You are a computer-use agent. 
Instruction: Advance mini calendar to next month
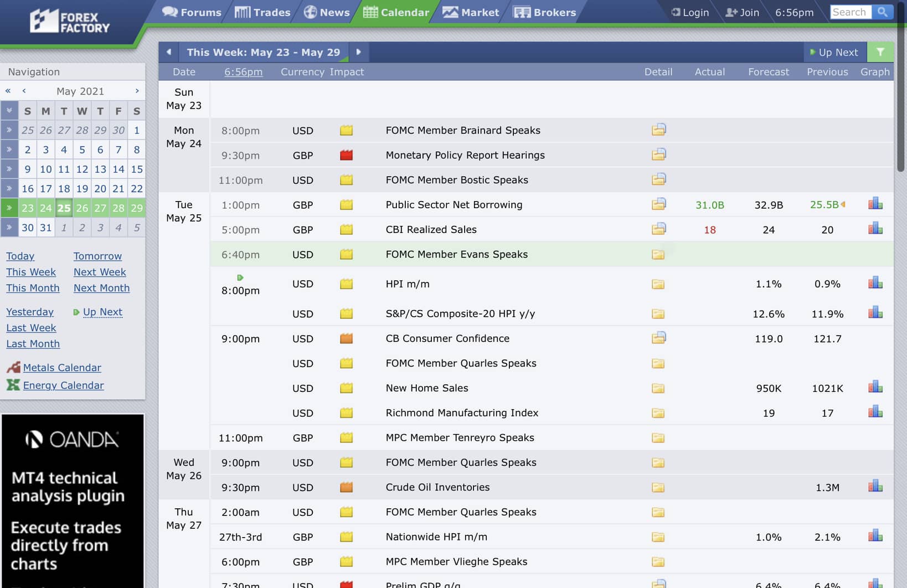(137, 91)
